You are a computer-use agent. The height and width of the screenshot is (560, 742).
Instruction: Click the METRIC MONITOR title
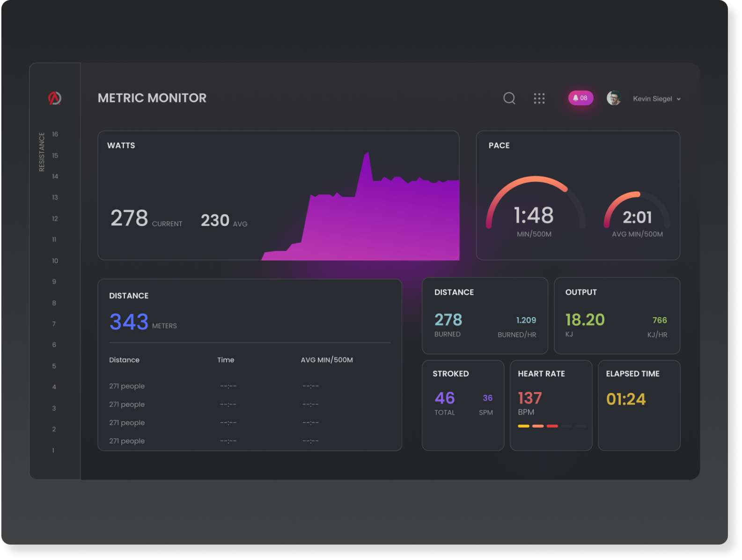[152, 98]
